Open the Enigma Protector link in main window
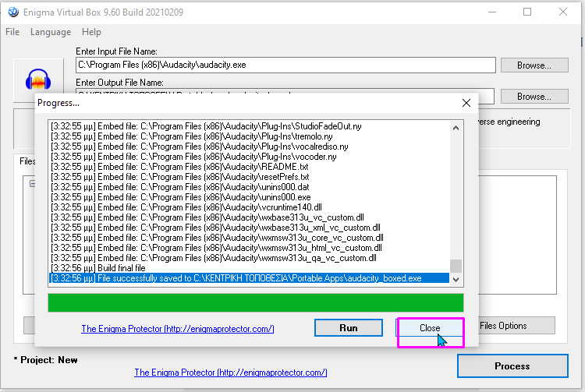 tap(231, 373)
